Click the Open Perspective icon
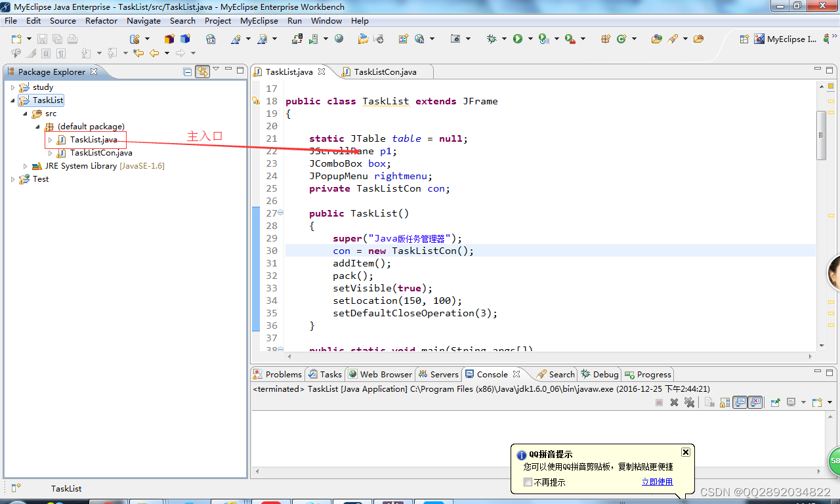Viewport: 840px width, 504px height. pyautogui.click(x=744, y=39)
